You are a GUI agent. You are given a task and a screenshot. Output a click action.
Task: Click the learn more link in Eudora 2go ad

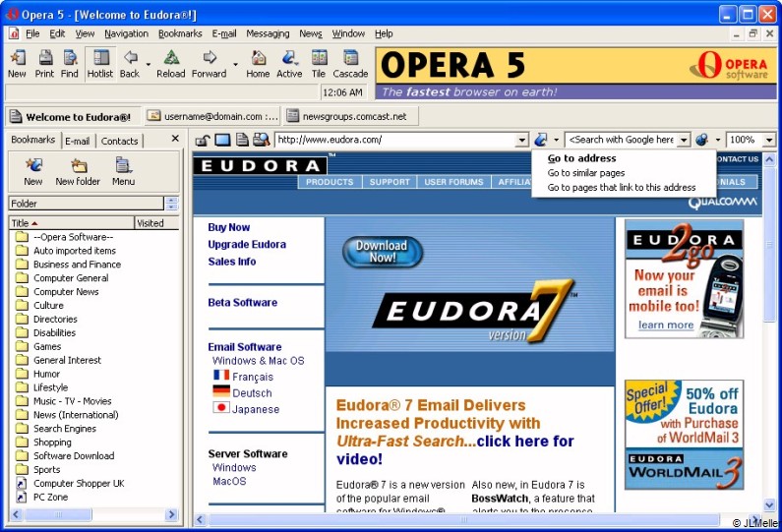pyautogui.click(x=666, y=325)
